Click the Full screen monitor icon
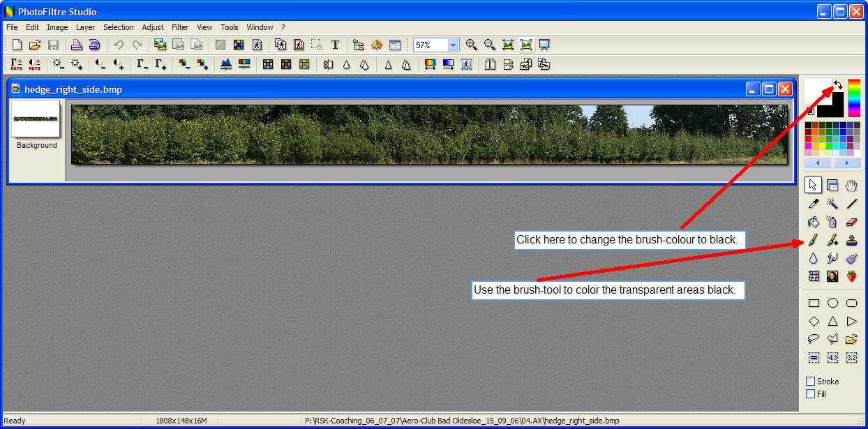 [545, 45]
